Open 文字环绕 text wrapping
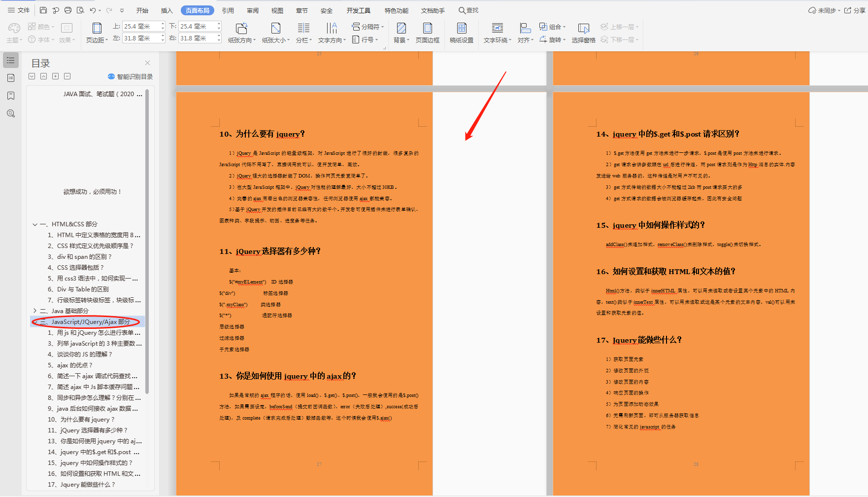 pos(498,33)
